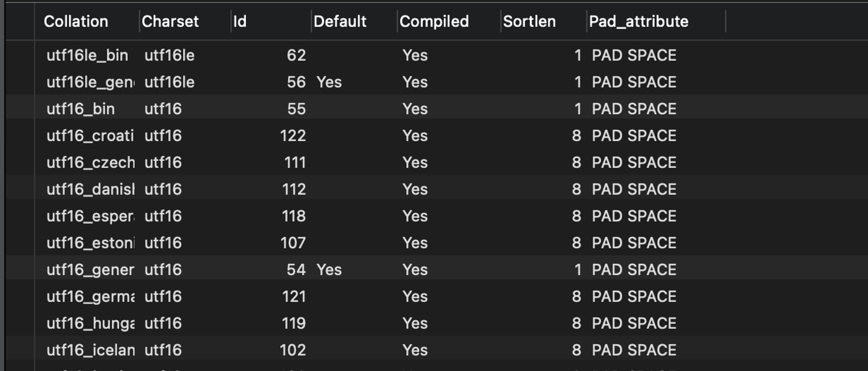
Task: Click the Pad_attribute column header
Action: [638, 21]
